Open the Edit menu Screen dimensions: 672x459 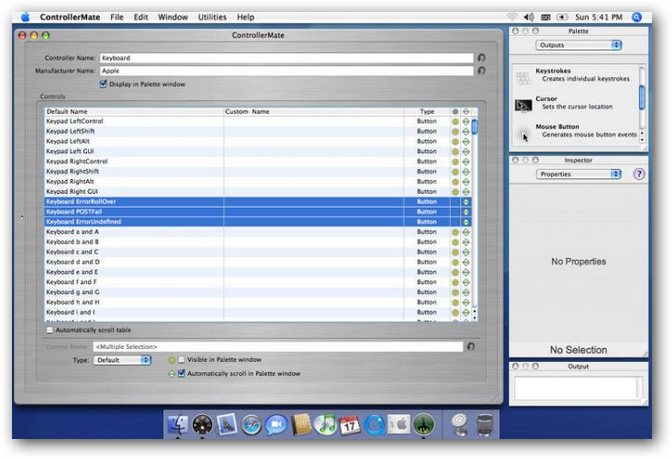tap(141, 17)
